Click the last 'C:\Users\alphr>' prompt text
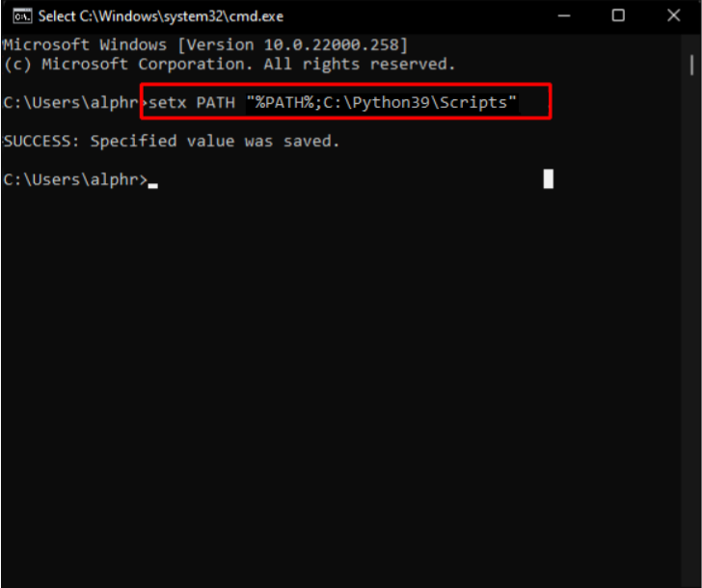The width and height of the screenshot is (702, 588). pyautogui.click(x=75, y=179)
